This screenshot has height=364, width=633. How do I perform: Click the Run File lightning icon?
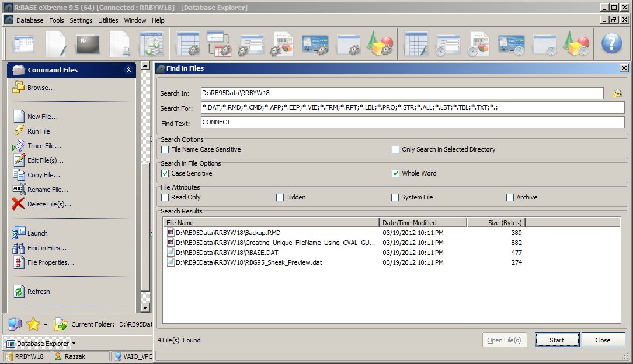pos(19,131)
